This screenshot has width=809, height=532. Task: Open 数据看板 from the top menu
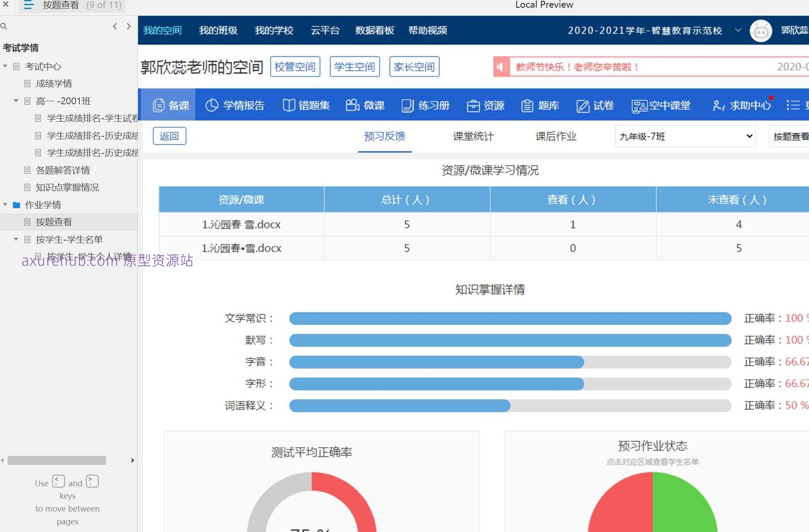coord(374,30)
